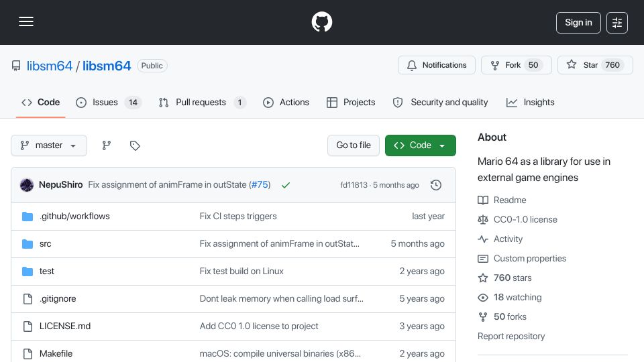Click Report repository link
The width and height of the screenshot is (644, 362).
(x=511, y=336)
